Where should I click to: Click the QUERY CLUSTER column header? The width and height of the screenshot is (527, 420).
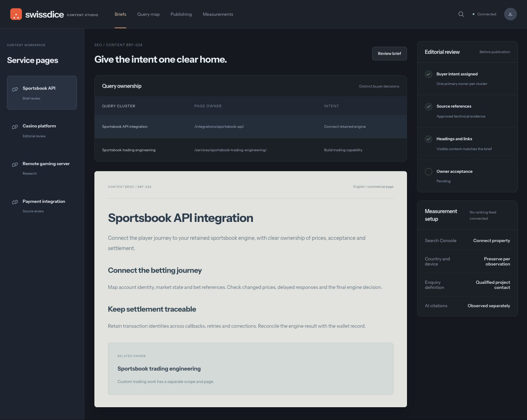click(x=119, y=106)
